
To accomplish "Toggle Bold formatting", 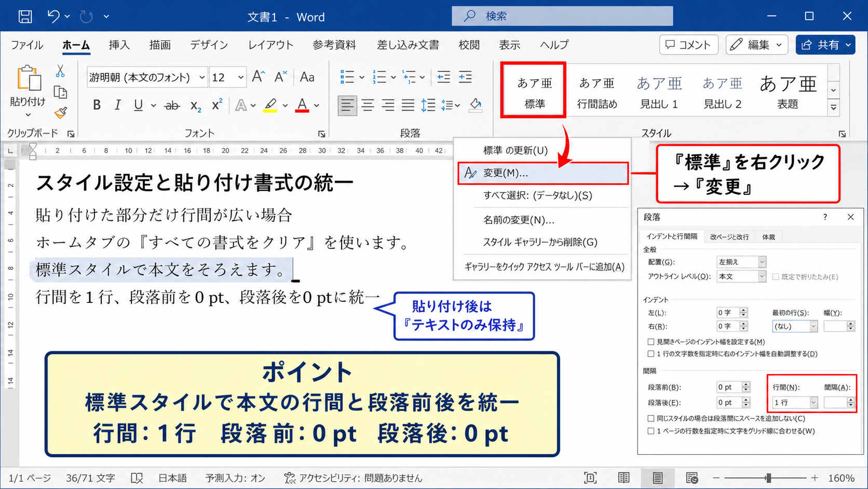I will pyautogui.click(x=97, y=105).
